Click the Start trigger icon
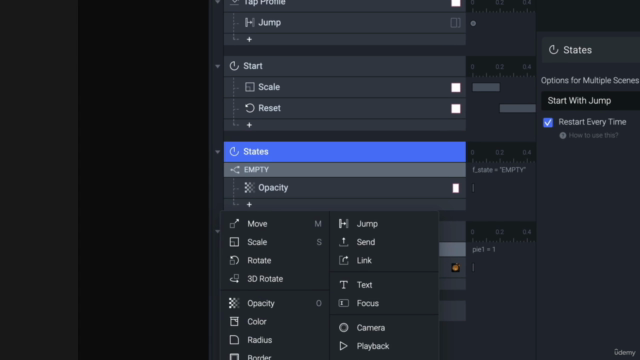 tap(234, 66)
